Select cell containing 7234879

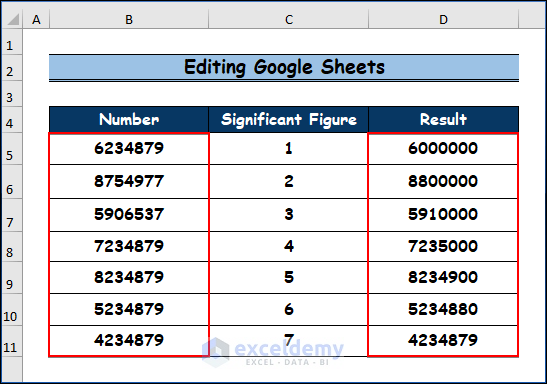129,247
